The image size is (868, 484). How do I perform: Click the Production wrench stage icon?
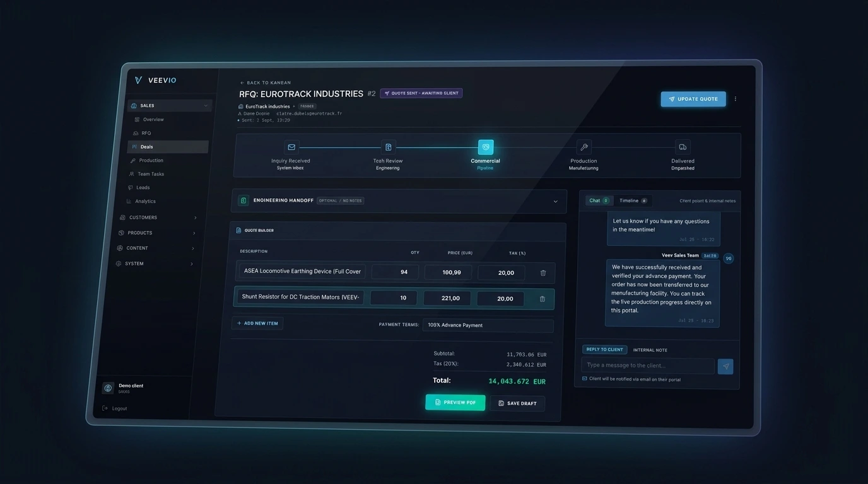coord(584,147)
